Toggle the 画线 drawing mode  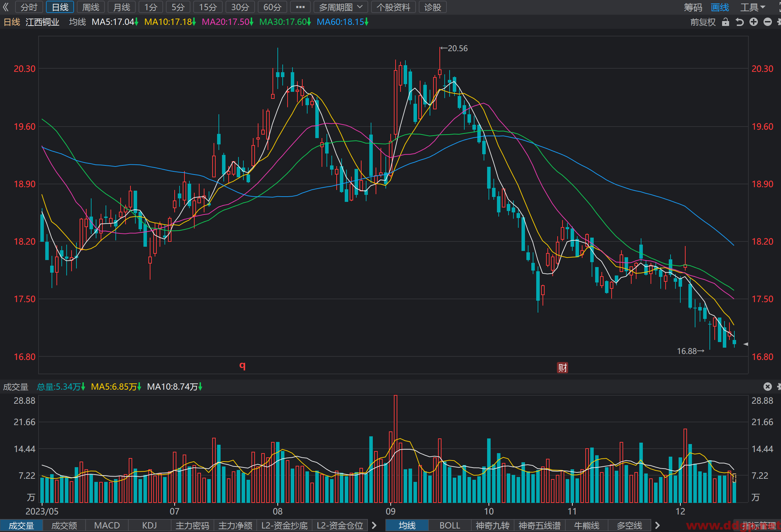720,7
